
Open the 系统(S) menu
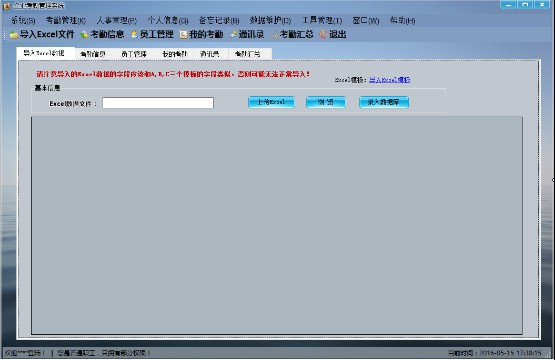tap(23, 21)
